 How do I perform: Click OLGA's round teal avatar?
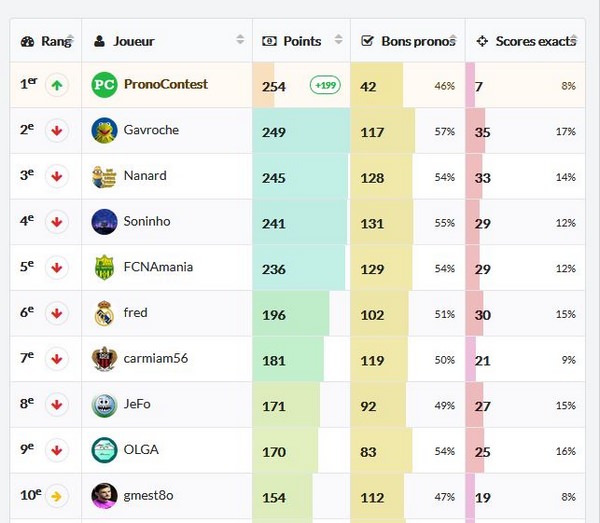coord(105,450)
